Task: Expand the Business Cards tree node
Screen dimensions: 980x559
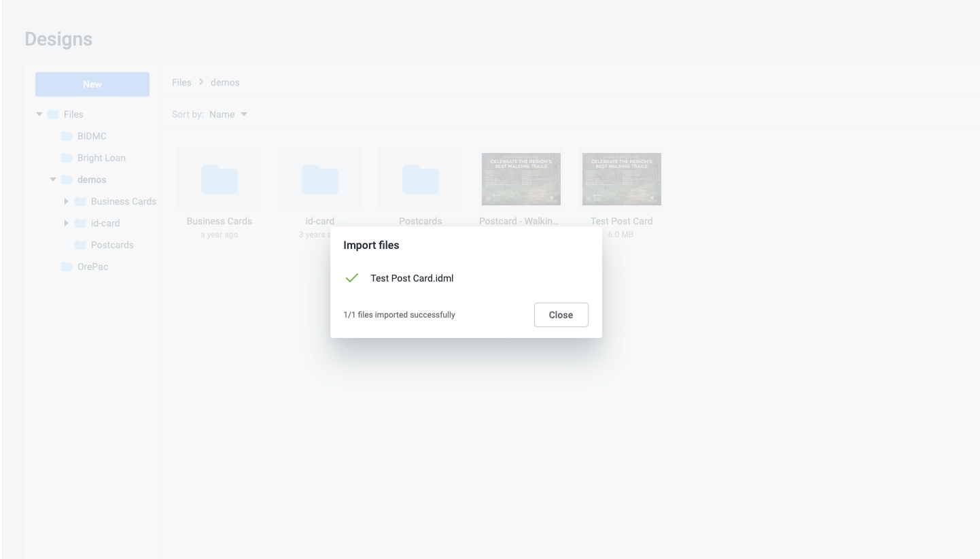Action: 66,201
